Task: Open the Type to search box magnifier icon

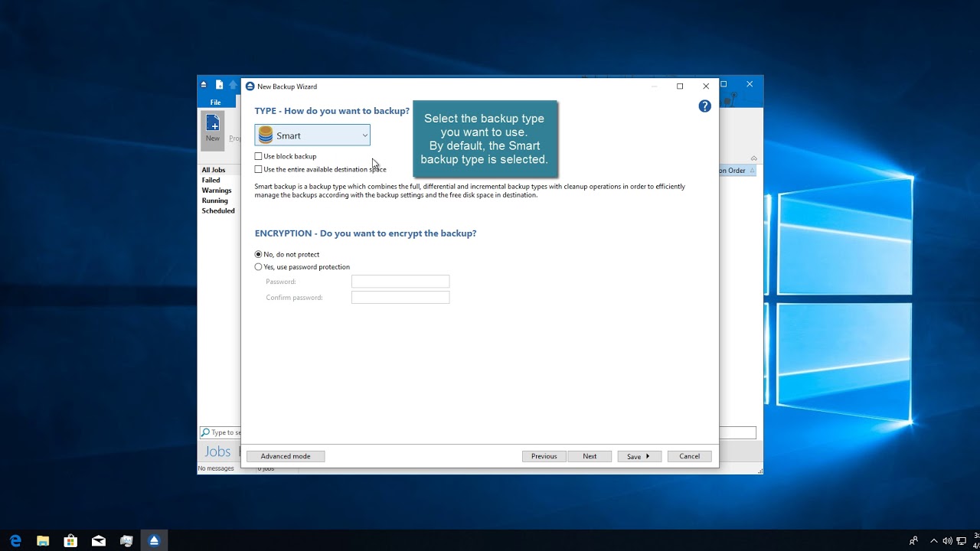Action: click(204, 432)
